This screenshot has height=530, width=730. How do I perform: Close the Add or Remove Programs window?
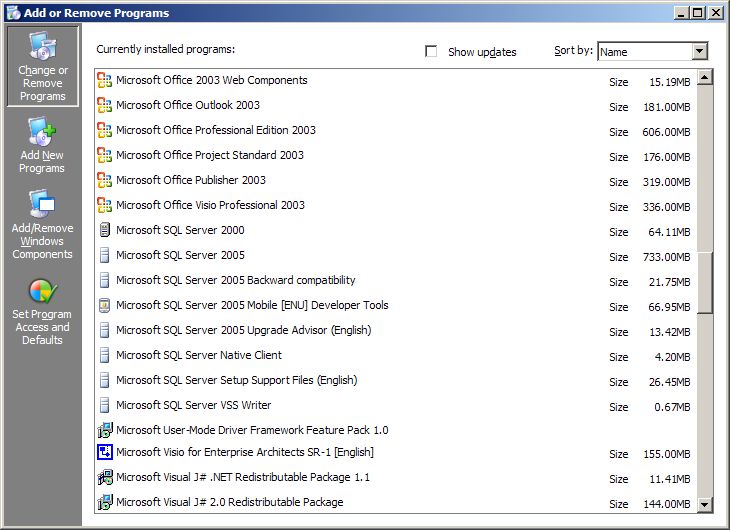[x=715, y=13]
